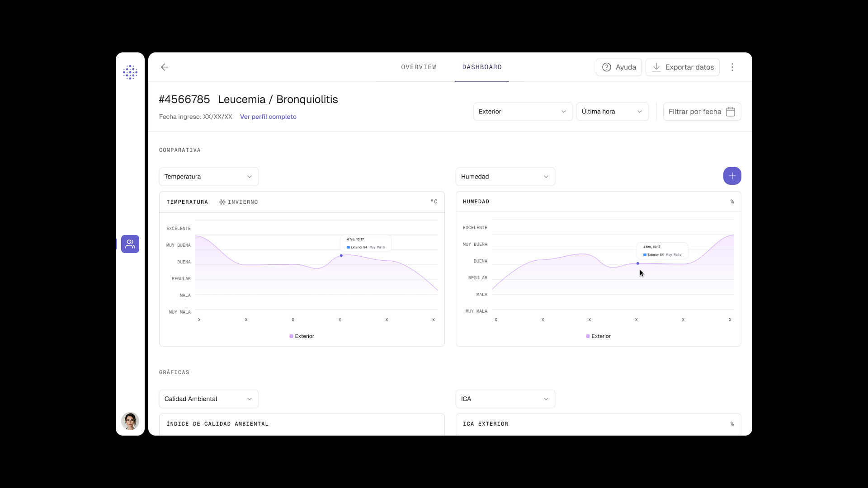Expand the Calidad Ambiental dropdown
This screenshot has height=488, width=868.
[209, 399]
